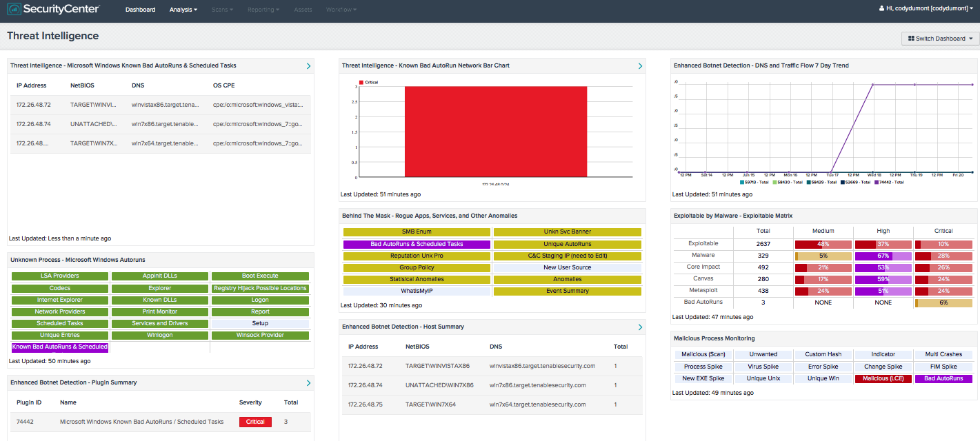This screenshot has width=980, height=441.
Task: Click the Critical legend swatch in bar chart
Action: (x=361, y=82)
